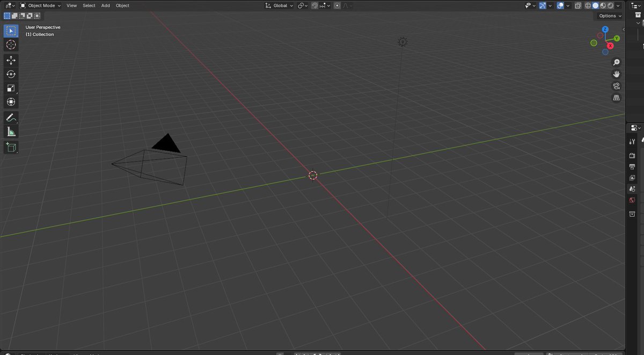644x355 pixels.
Task: Enable subtract selection mode
Action: (x=22, y=16)
